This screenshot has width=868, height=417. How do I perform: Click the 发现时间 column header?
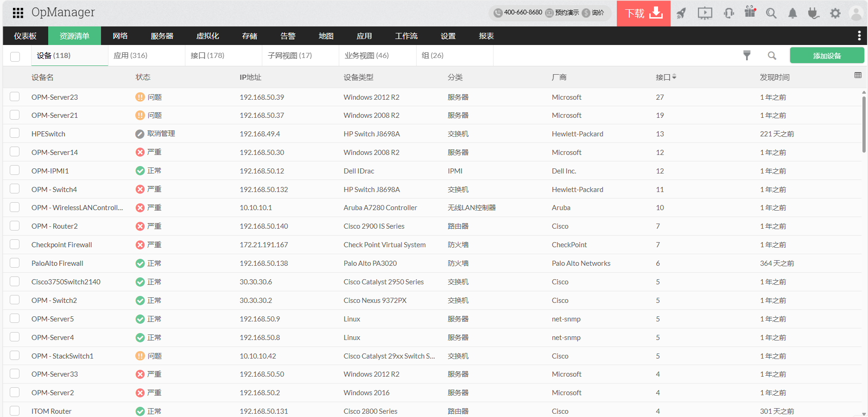pos(774,77)
